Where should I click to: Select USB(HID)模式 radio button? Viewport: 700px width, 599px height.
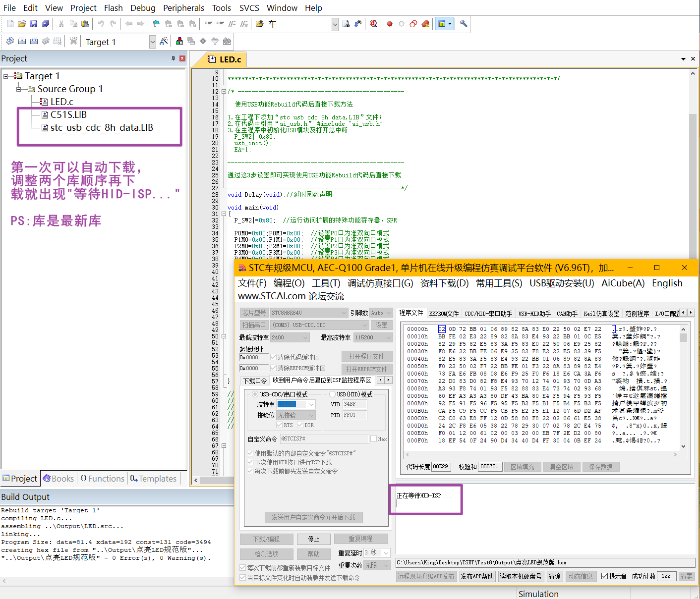point(332,394)
